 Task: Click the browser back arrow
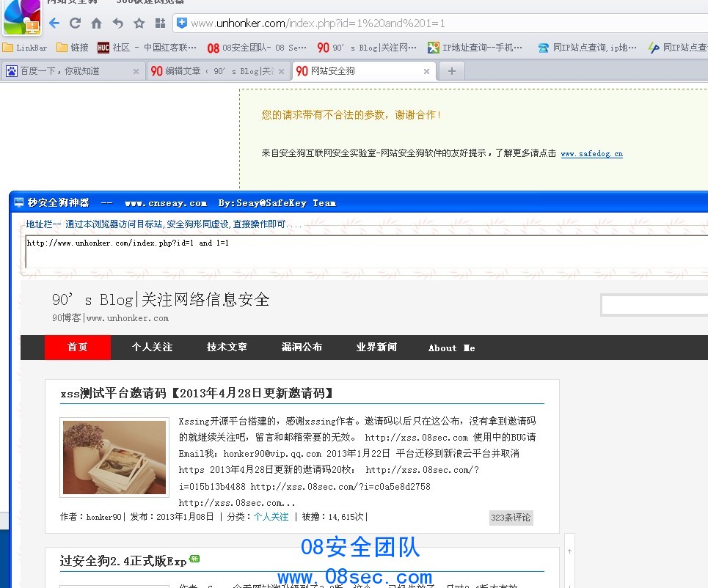[54, 23]
